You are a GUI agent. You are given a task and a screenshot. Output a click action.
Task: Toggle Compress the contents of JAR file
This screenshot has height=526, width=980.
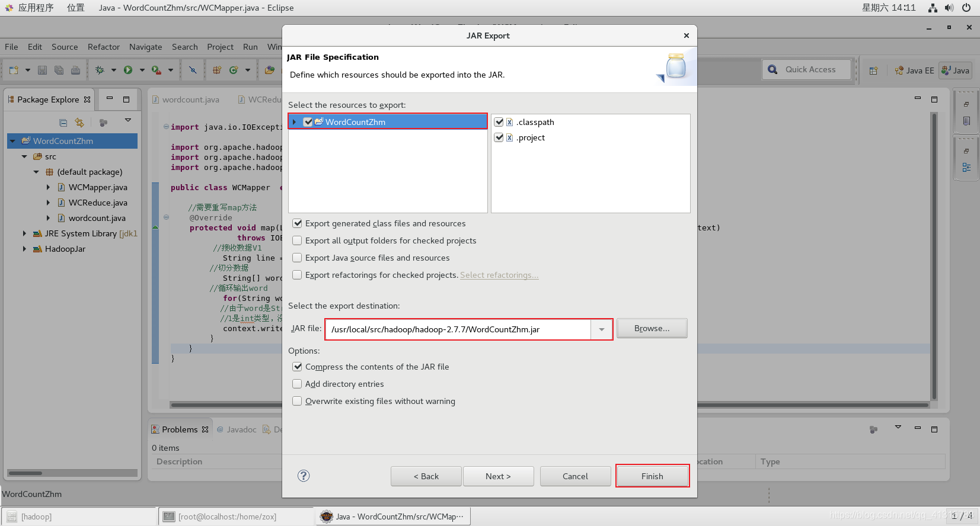298,367
